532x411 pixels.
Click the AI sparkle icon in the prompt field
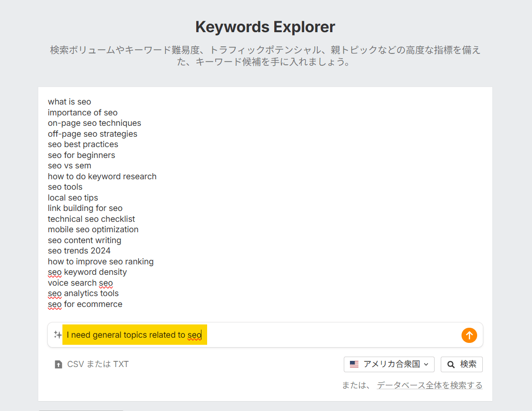[x=58, y=335]
